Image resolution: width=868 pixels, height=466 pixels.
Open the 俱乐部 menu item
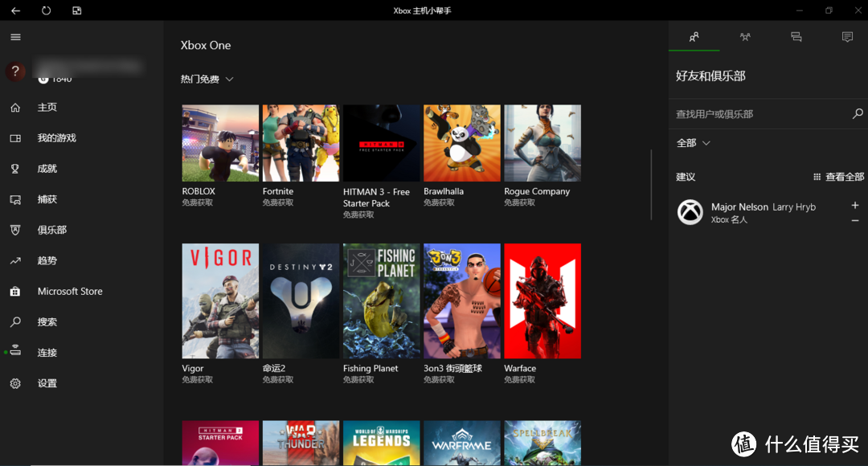(x=52, y=231)
